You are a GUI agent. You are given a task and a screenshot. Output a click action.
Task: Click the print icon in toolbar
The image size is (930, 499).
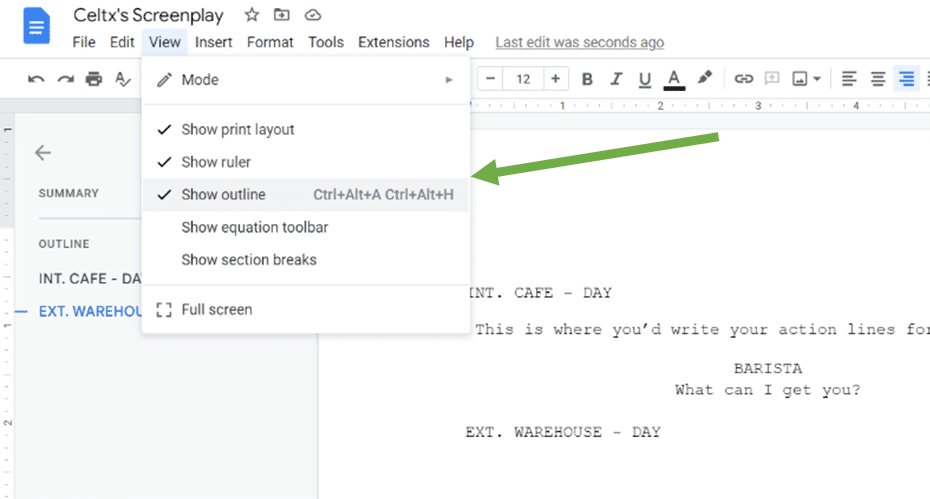coord(94,79)
